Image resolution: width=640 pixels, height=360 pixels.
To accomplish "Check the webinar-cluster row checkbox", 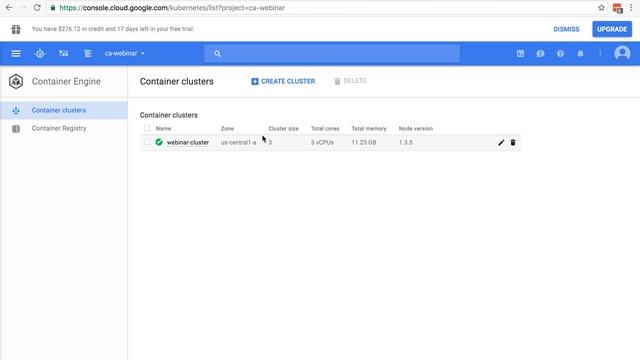I will click(x=147, y=142).
